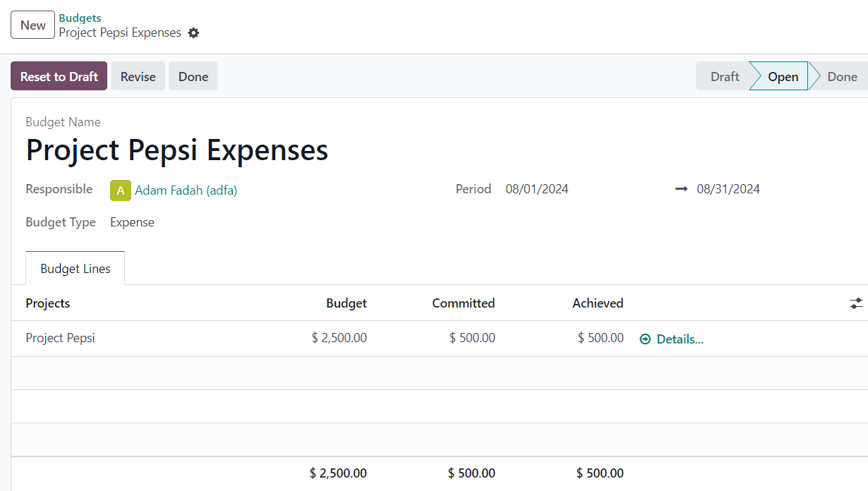Open the Adam Fadah (adfa) responsible link
Image resolution: width=868 pixels, height=491 pixels.
coord(186,190)
